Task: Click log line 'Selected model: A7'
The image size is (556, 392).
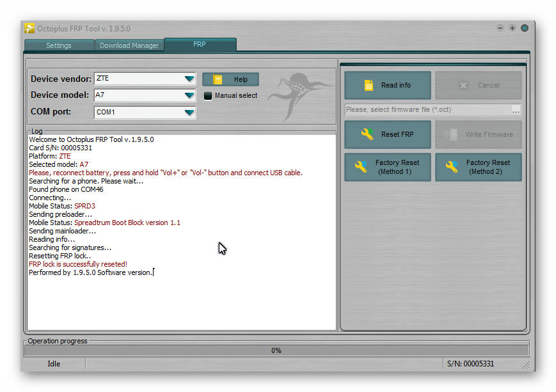Action: (58, 164)
